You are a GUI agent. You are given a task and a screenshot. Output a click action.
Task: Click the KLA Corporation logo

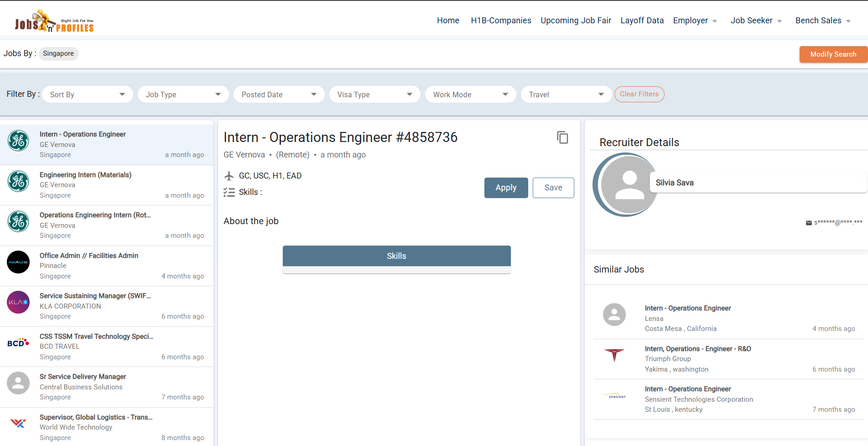[18, 302]
